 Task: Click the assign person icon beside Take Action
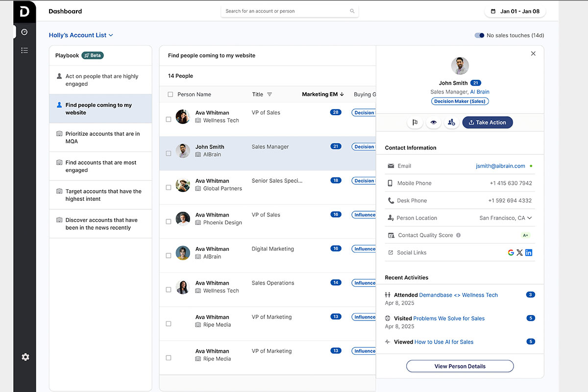coord(451,122)
